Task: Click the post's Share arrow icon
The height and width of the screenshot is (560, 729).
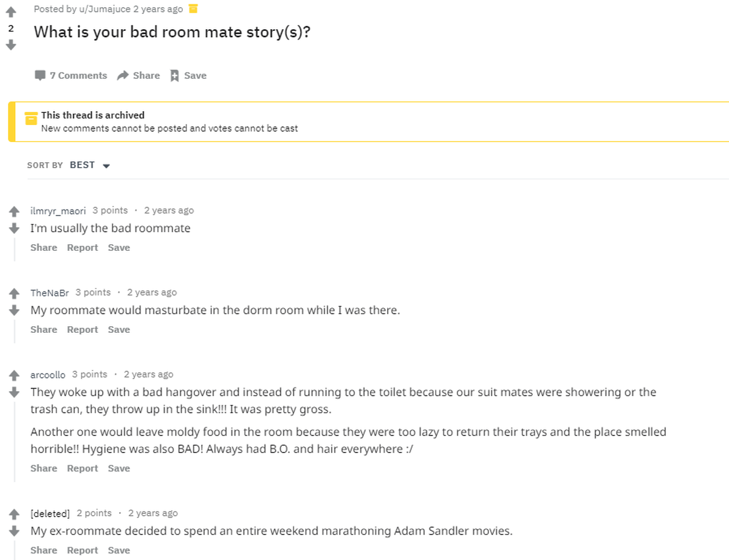Action: coord(123,75)
